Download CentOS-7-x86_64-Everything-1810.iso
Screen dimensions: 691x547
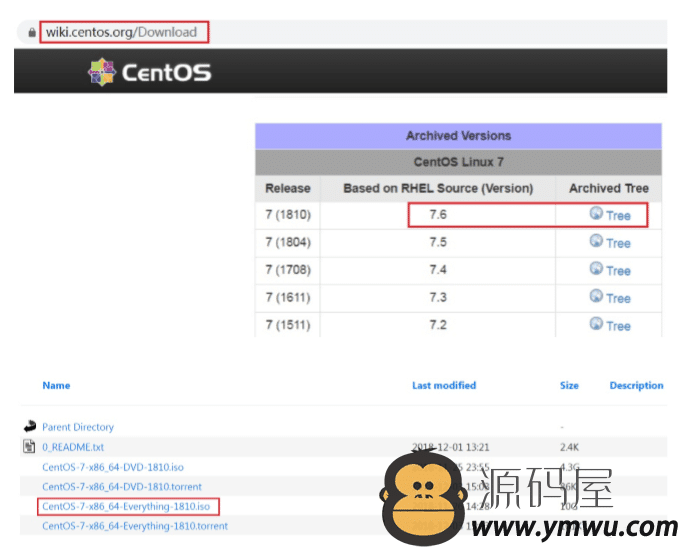126,506
